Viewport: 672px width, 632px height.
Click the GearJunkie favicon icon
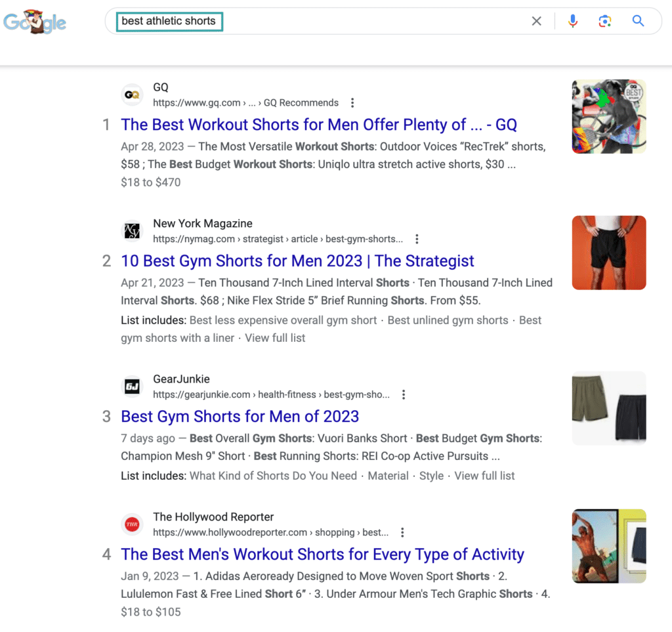(132, 387)
